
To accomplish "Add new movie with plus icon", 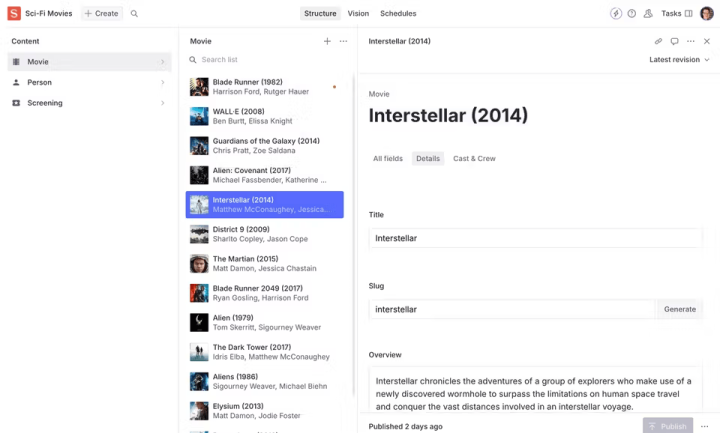I will click(x=327, y=41).
